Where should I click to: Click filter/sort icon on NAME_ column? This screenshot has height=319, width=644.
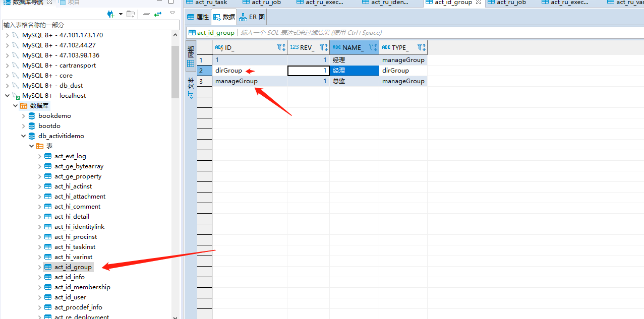pyautogui.click(x=373, y=47)
